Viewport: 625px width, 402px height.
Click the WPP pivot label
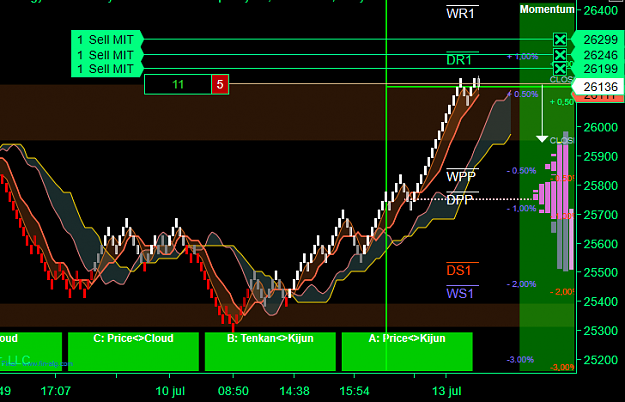[x=461, y=176]
